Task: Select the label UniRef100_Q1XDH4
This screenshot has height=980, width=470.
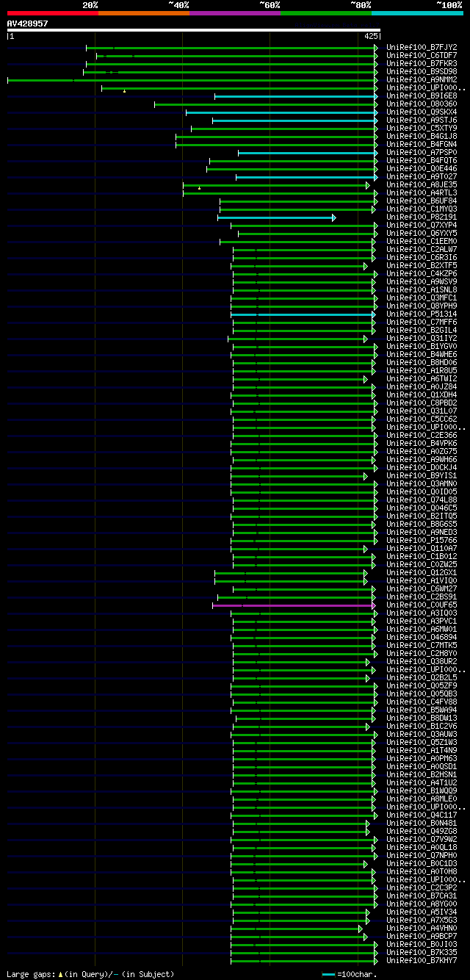Action: tap(422, 395)
